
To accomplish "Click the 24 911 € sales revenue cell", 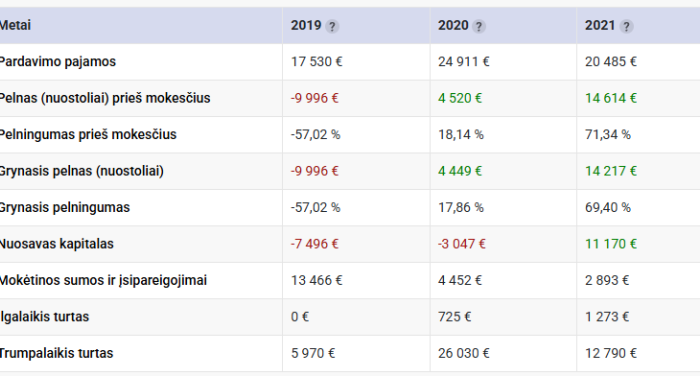I will point(463,62).
